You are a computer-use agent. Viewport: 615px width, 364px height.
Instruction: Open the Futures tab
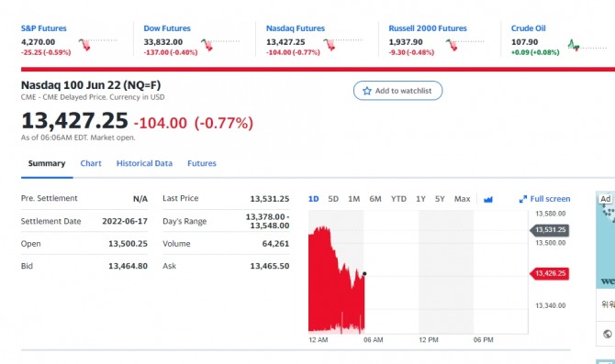[x=202, y=163]
